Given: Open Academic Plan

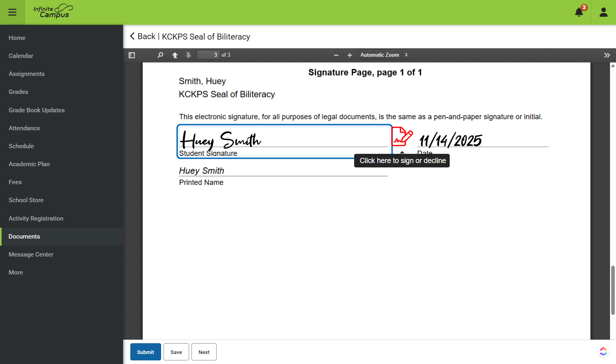Looking at the screenshot, I should point(62,164).
